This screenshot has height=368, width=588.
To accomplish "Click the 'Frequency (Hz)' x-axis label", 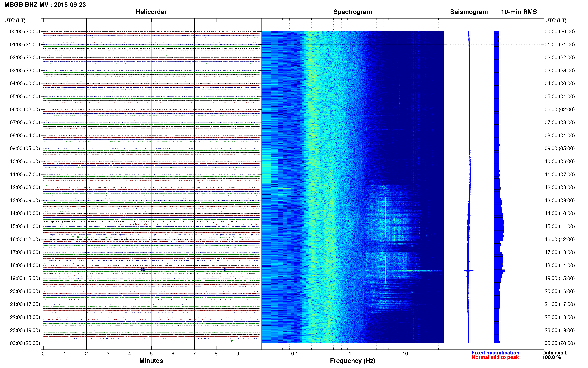I will (352, 361).
